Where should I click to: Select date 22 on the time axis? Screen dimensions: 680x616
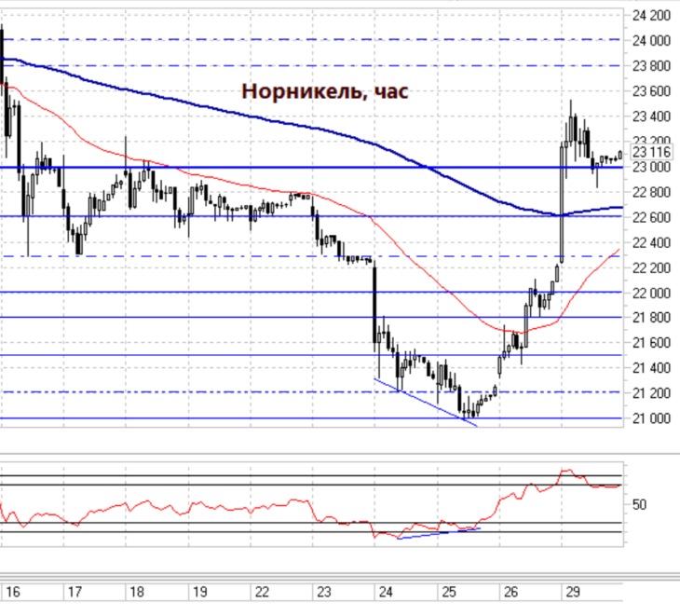point(262,592)
